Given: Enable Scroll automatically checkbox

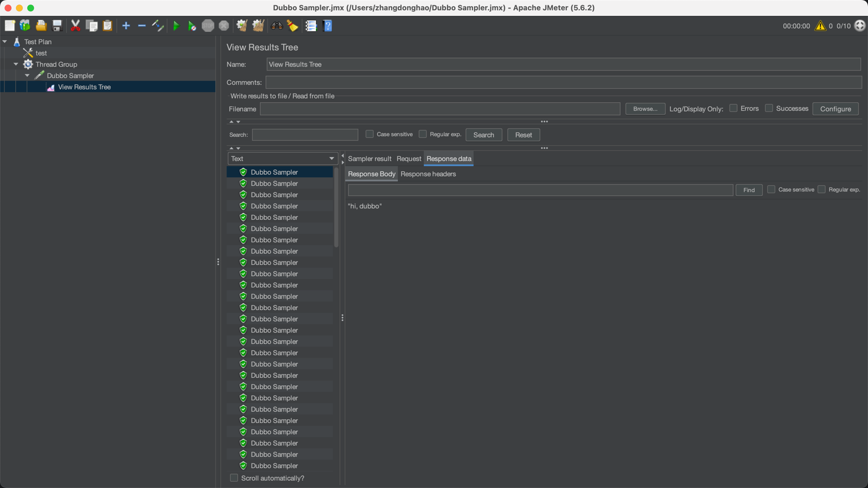Looking at the screenshot, I should click(x=234, y=478).
